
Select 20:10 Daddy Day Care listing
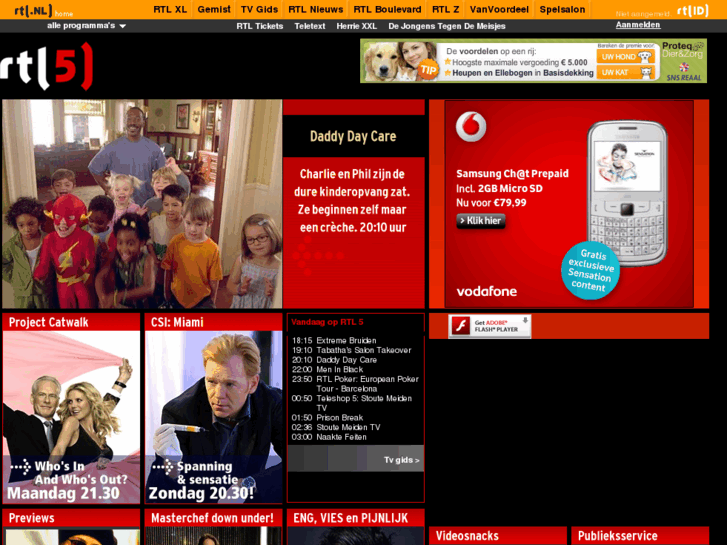tap(334, 360)
